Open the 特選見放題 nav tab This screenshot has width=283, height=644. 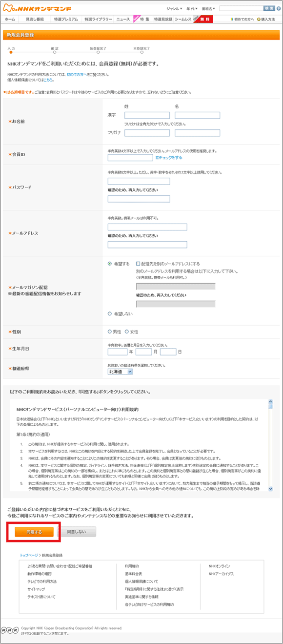[x=163, y=19]
